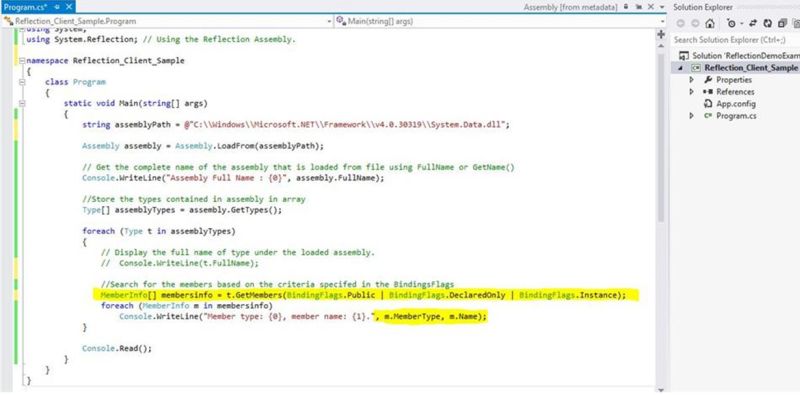Image resolution: width=800 pixels, height=395 pixels.
Task: Expand the Properties node arrow
Action: click(692, 80)
